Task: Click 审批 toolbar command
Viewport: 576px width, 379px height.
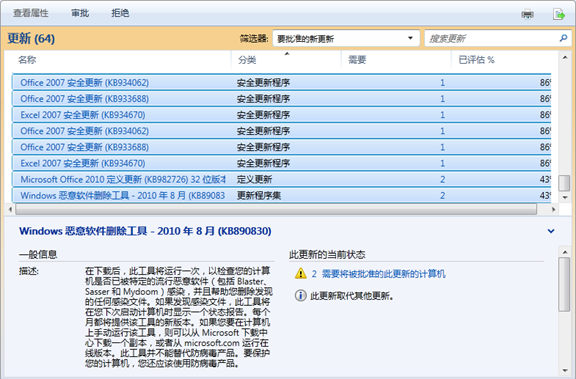Action: point(80,13)
